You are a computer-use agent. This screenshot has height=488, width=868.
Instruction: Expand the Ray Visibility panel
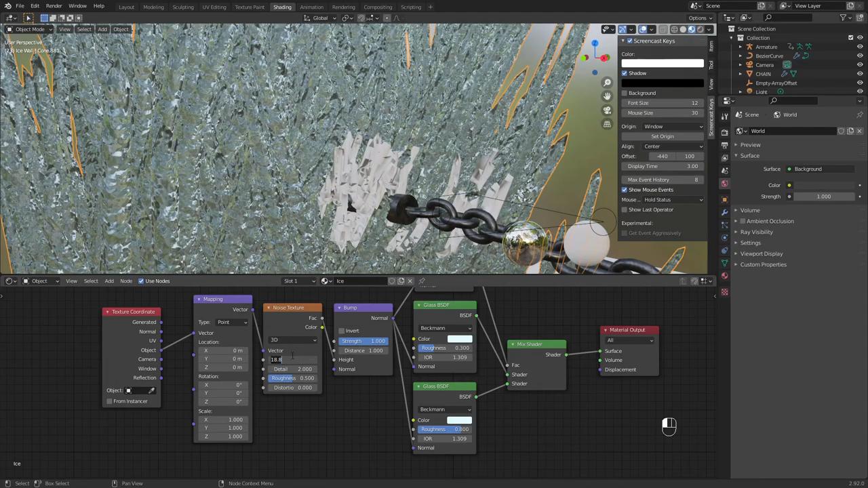point(756,232)
